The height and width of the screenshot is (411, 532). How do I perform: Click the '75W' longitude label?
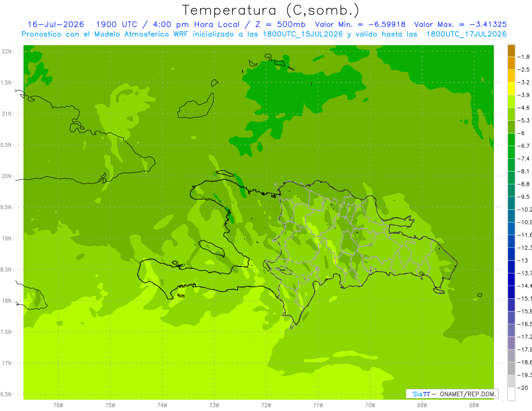point(110,405)
